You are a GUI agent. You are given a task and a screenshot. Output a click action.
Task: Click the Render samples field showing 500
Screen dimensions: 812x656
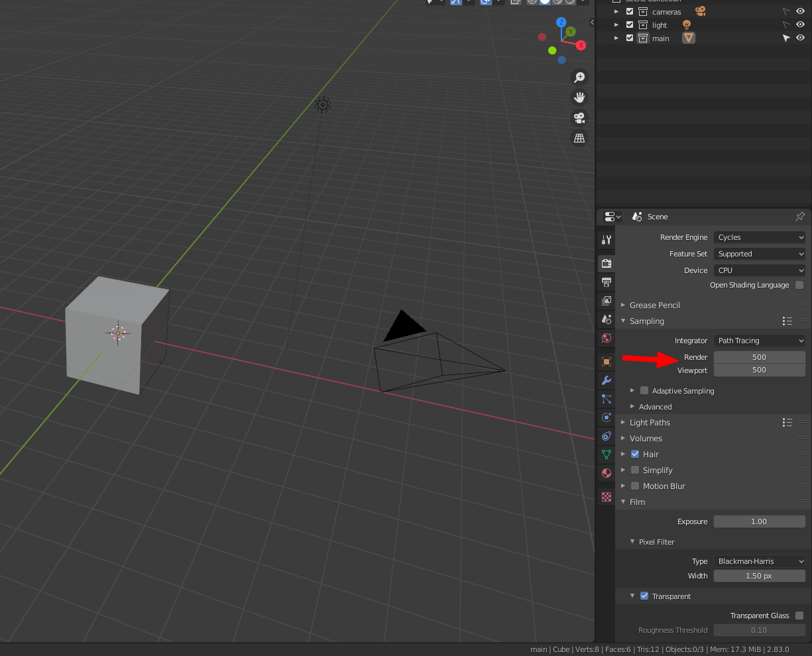pyautogui.click(x=760, y=357)
